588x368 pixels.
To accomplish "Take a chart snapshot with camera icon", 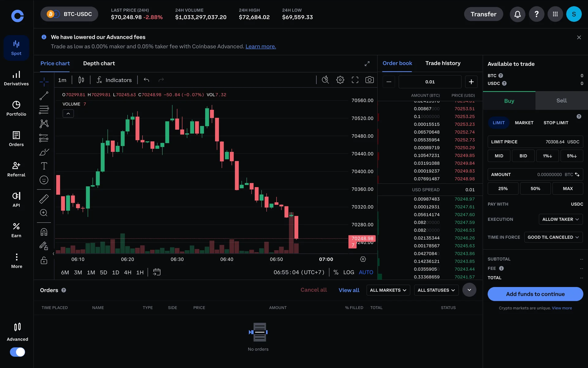I will tap(369, 80).
